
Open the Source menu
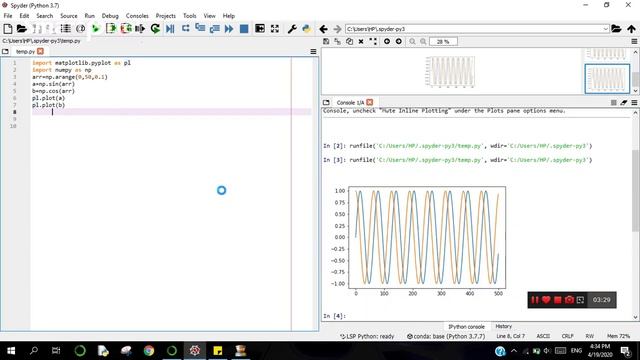[69, 16]
